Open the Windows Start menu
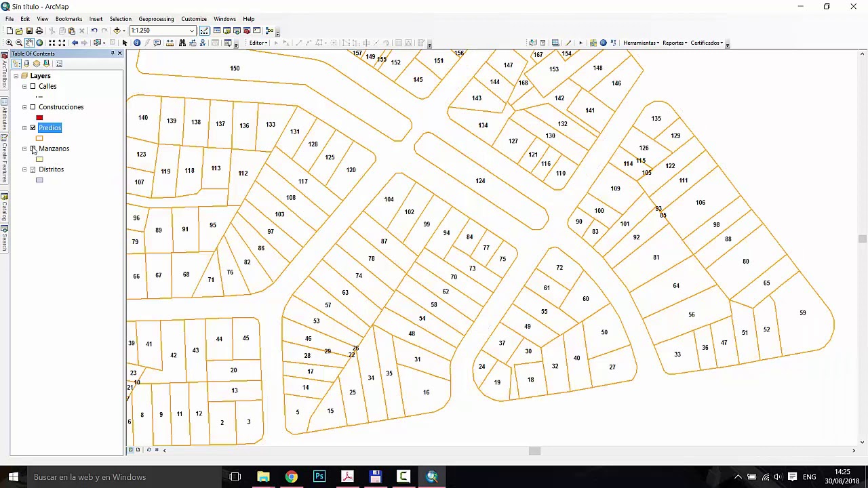Screen dimensions: 868x488 click(x=13, y=477)
